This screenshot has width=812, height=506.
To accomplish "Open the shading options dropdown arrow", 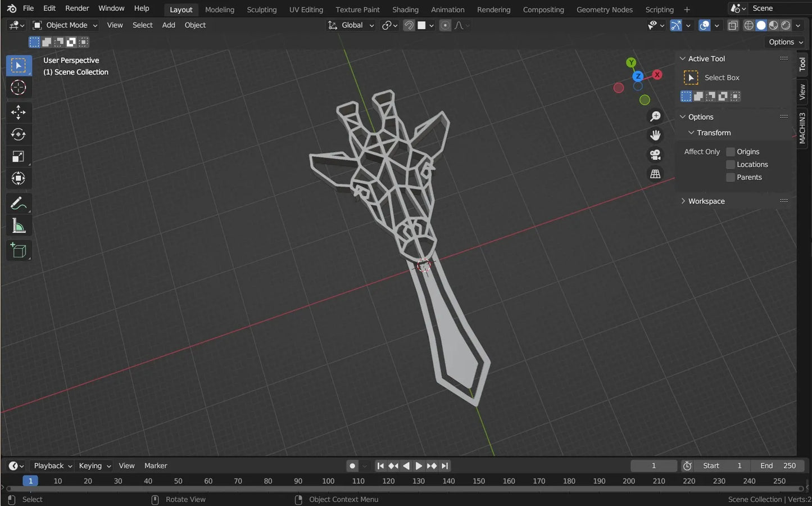I will click(799, 25).
